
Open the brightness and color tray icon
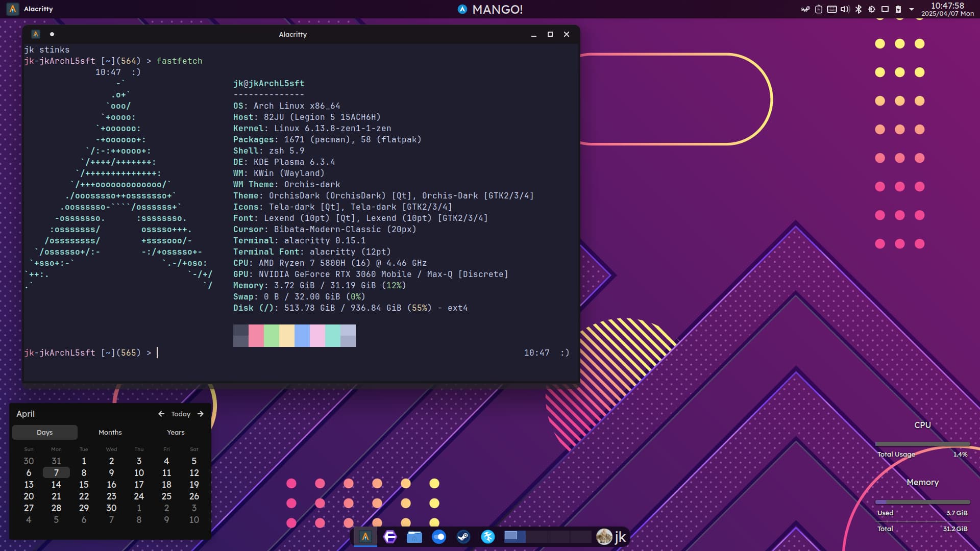pos(872,9)
